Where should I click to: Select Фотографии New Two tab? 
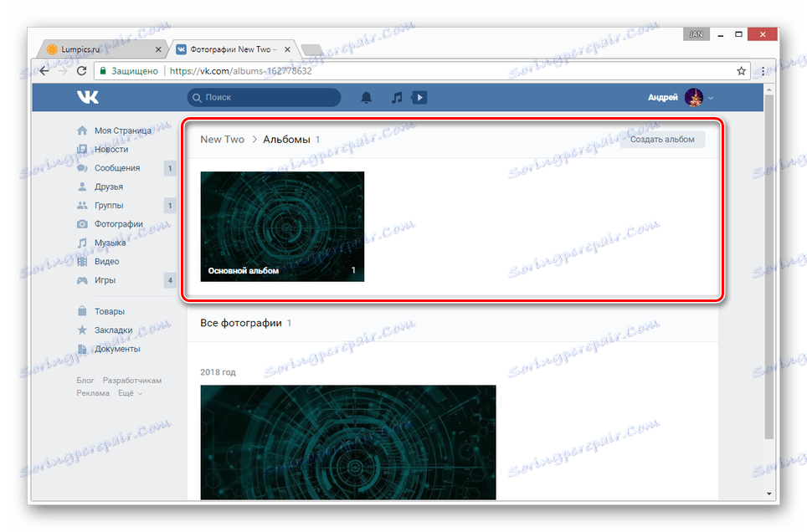point(233,49)
